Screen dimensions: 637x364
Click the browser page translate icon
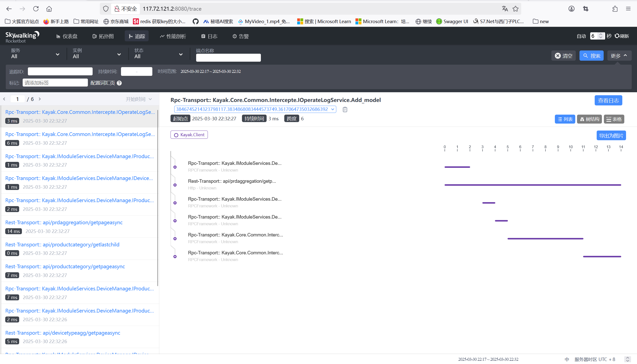[505, 9]
